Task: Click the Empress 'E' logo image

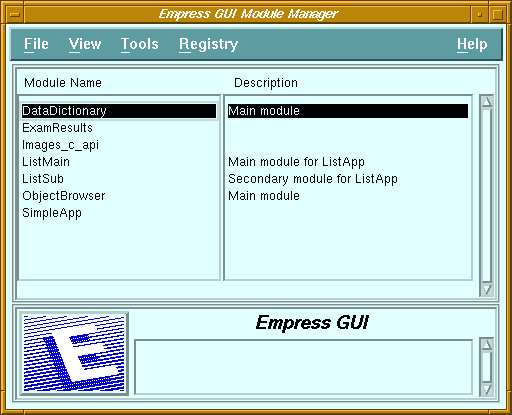Action: [74, 354]
